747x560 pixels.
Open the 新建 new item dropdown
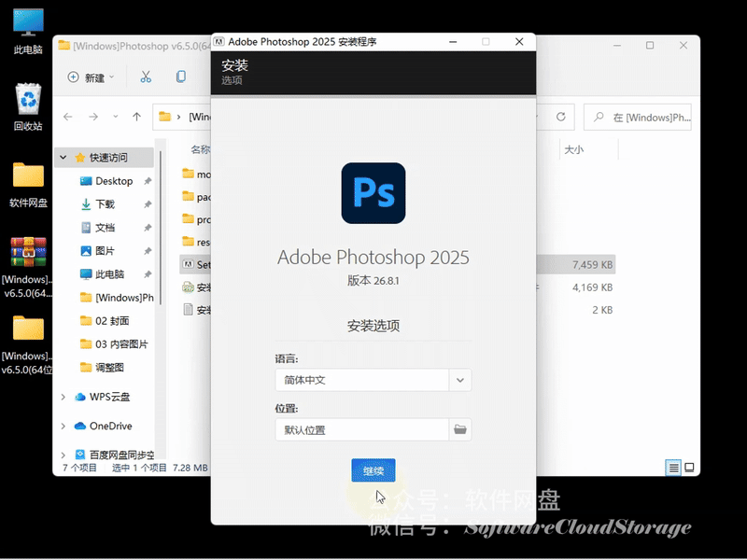click(x=92, y=77)
